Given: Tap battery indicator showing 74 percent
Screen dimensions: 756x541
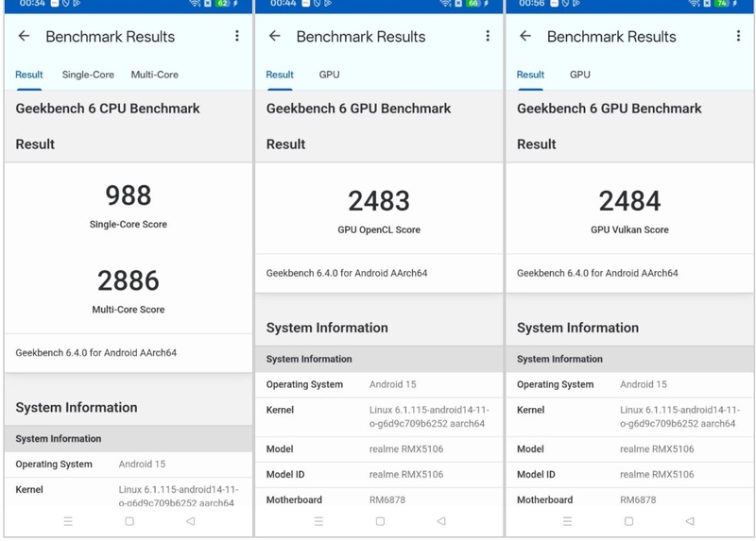Looking at the screenshot, I should (x=722, y=4).
